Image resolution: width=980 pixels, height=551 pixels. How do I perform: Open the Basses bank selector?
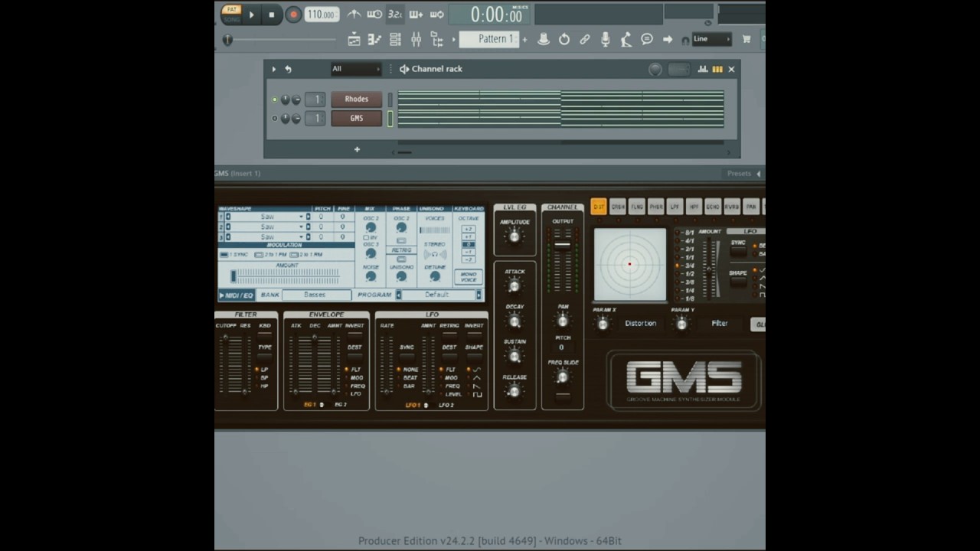tap(315, 295)
